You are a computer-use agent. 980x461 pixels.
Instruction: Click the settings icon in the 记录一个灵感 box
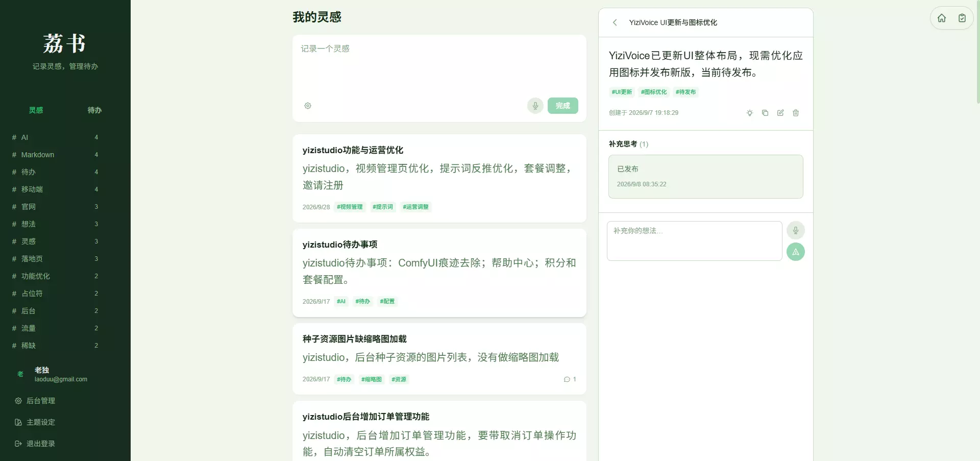point(308,106)
